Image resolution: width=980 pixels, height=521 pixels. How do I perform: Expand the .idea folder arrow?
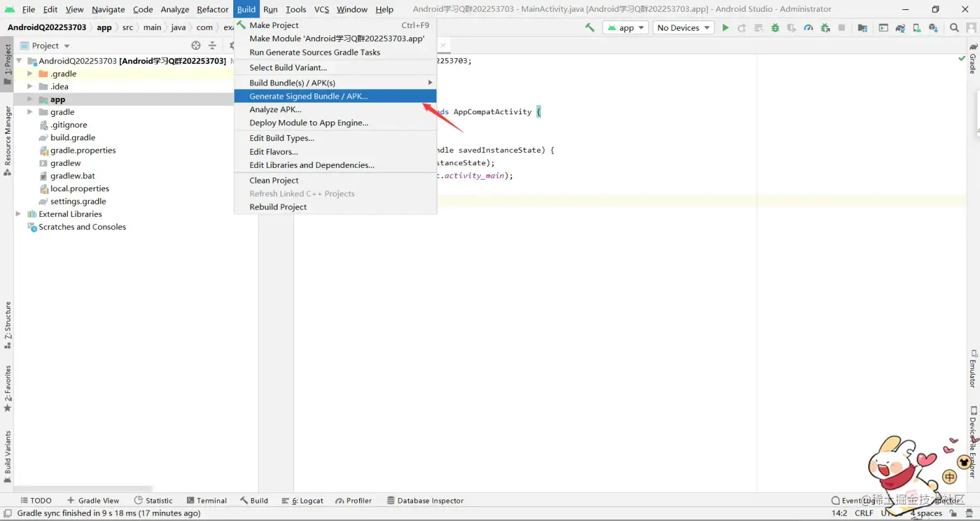tap(30, 86)
